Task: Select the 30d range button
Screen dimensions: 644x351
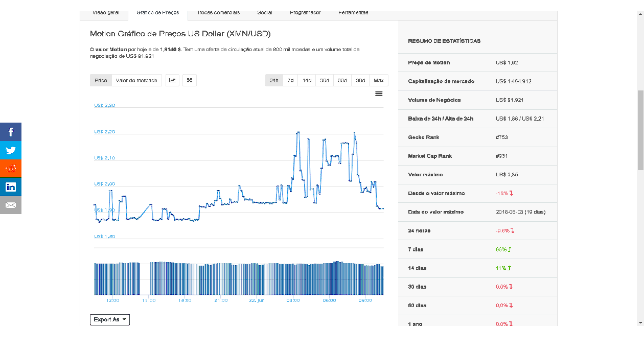Action: pos(325,80)
